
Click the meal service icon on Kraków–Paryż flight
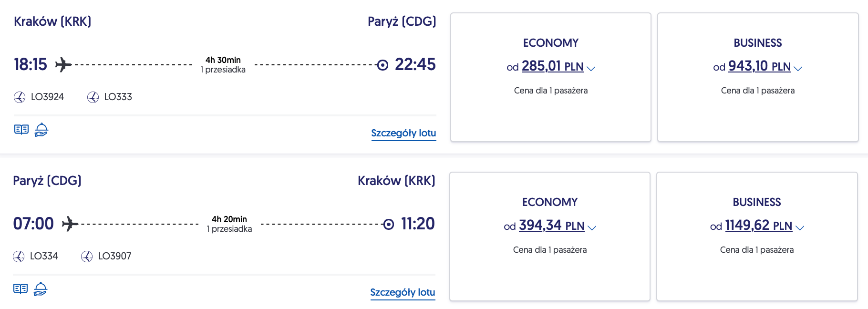(x=41, y=130)
